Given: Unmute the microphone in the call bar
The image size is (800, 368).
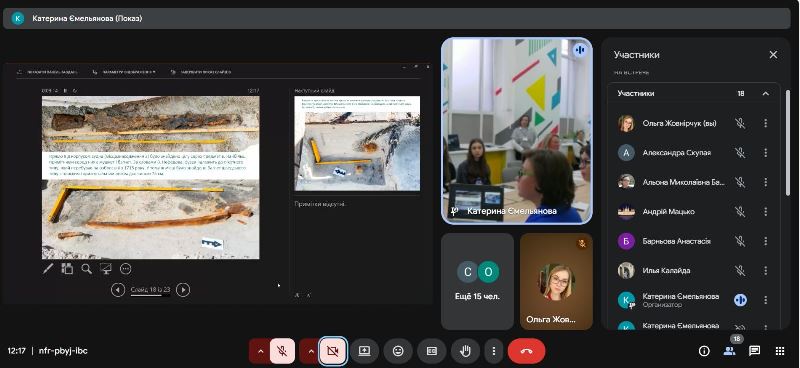Looking at the screenshot, I should (x=282, y=351).
